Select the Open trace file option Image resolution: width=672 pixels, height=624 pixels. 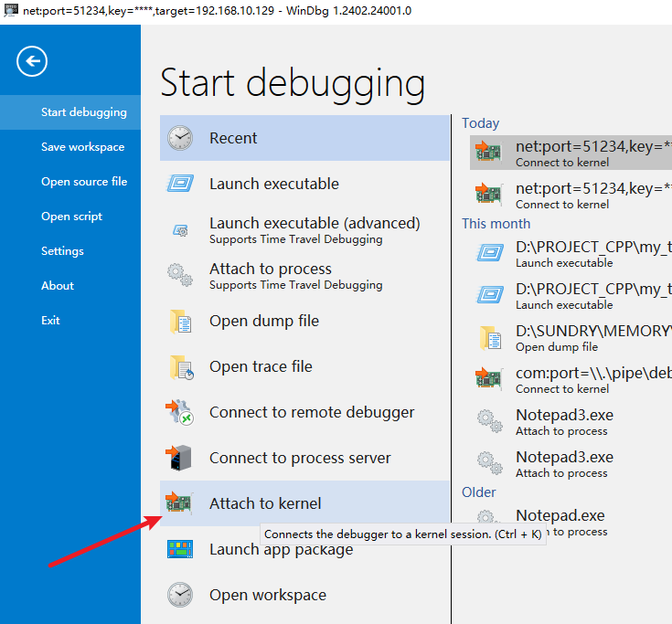pos(304,366)
